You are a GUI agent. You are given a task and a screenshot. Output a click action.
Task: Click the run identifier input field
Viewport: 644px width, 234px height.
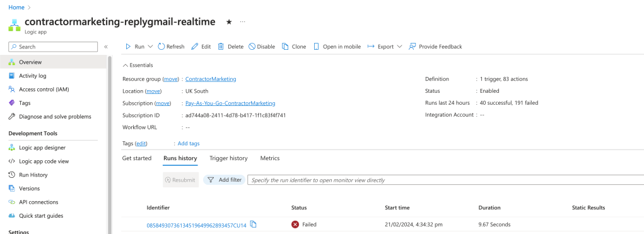click(x=445, y=180)
